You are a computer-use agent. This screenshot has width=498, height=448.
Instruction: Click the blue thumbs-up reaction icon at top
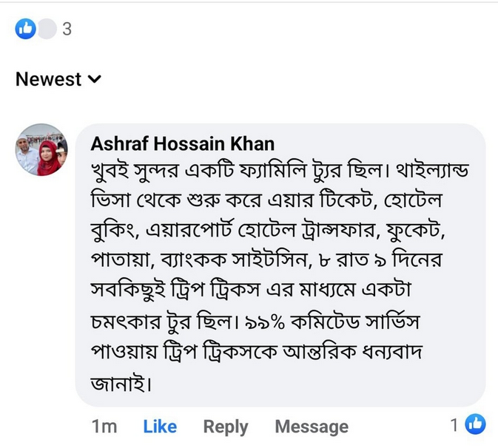coord(25,30)
